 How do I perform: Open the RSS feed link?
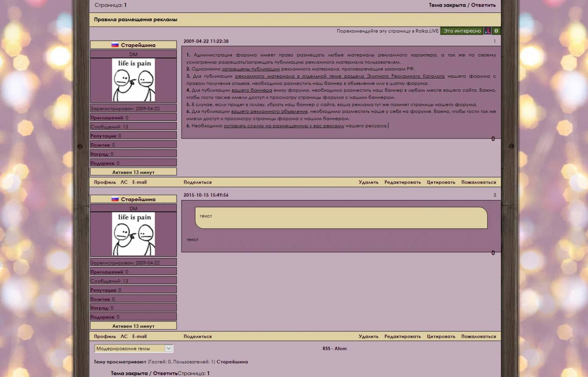[326, 348]
